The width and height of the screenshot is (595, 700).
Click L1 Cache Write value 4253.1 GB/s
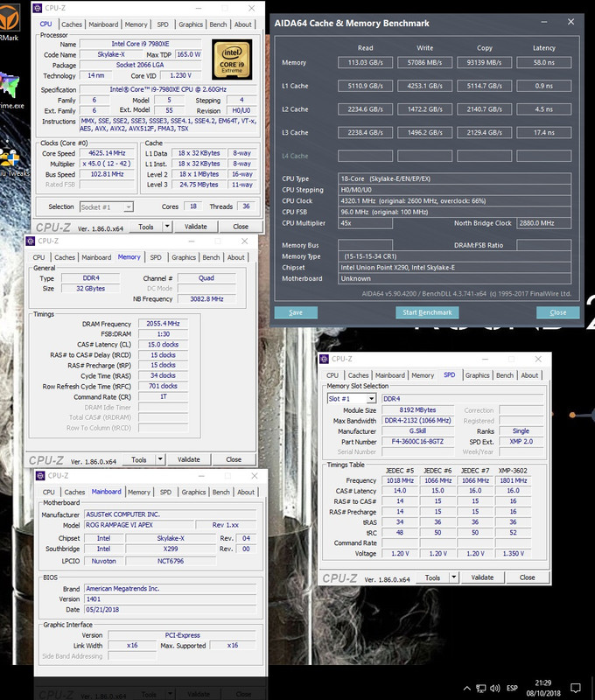[424, 86]
